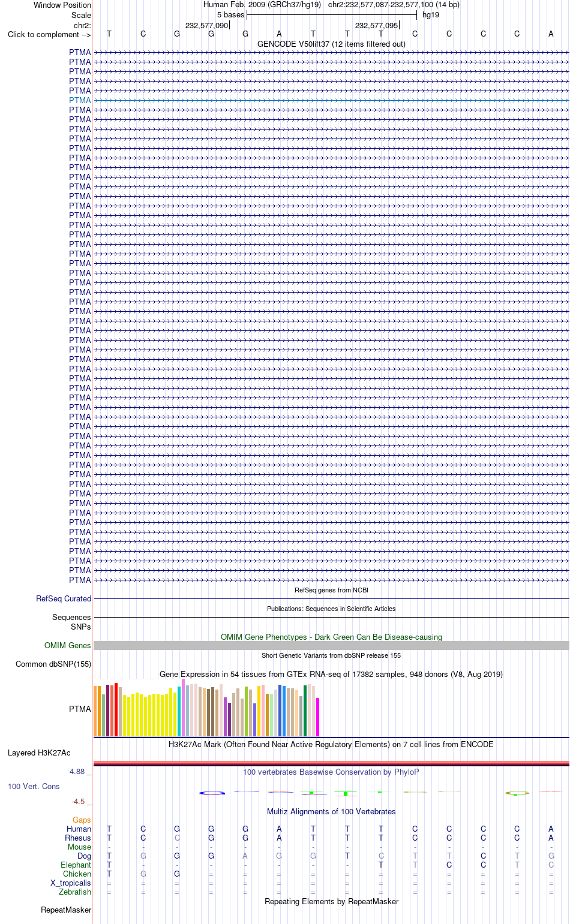This screenshot has width=570, height=924.
Task: Select the Sequences SNPs track label
Action: tap(71, 622)
